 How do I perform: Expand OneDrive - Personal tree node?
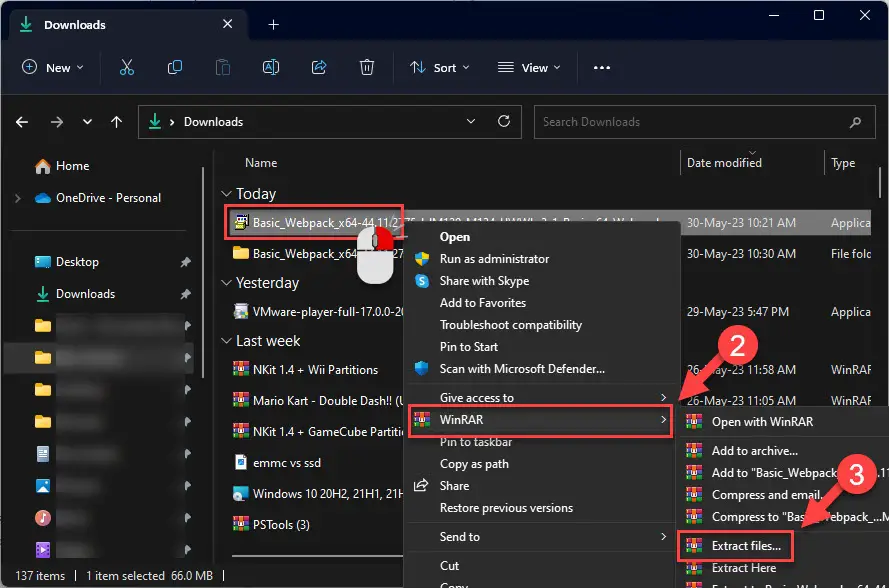point(18,198)
